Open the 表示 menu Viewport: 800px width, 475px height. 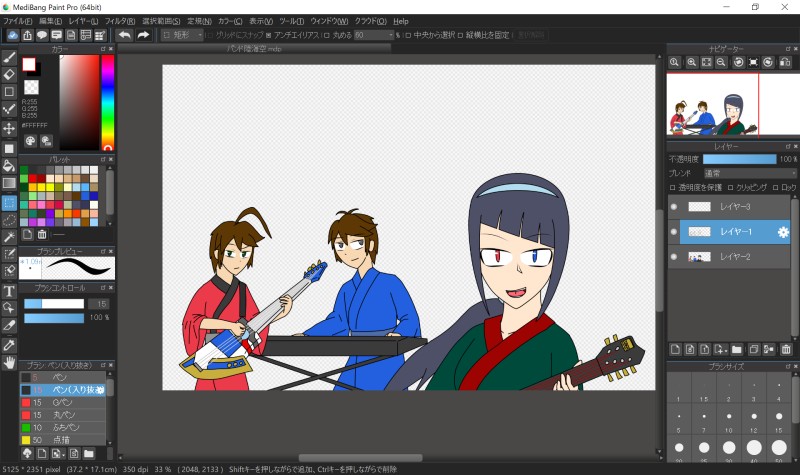[262, 21]
